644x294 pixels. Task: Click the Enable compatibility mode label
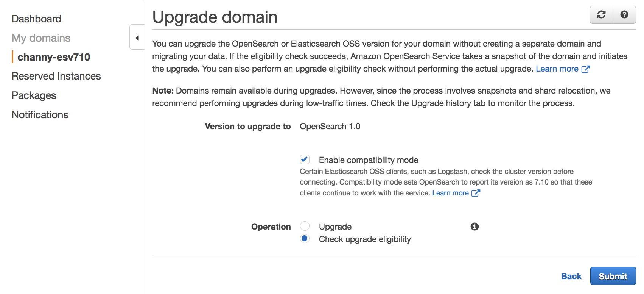[x=369, y=160]
